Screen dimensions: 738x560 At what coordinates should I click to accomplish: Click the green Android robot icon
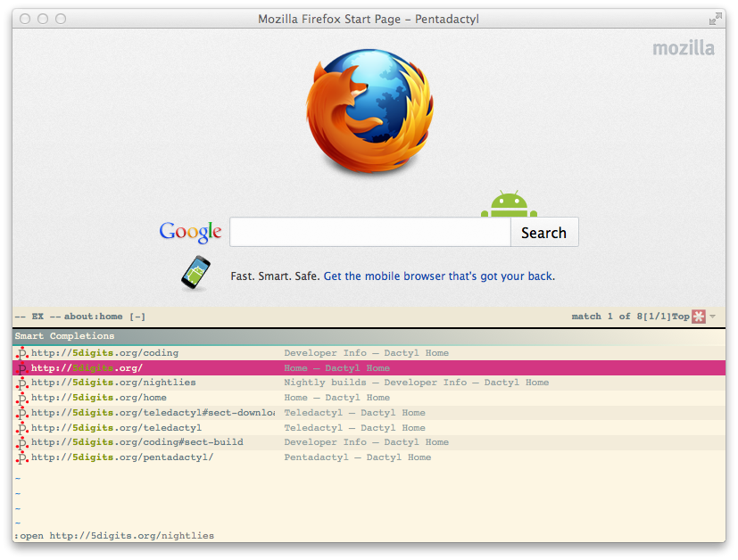[509, 203]
